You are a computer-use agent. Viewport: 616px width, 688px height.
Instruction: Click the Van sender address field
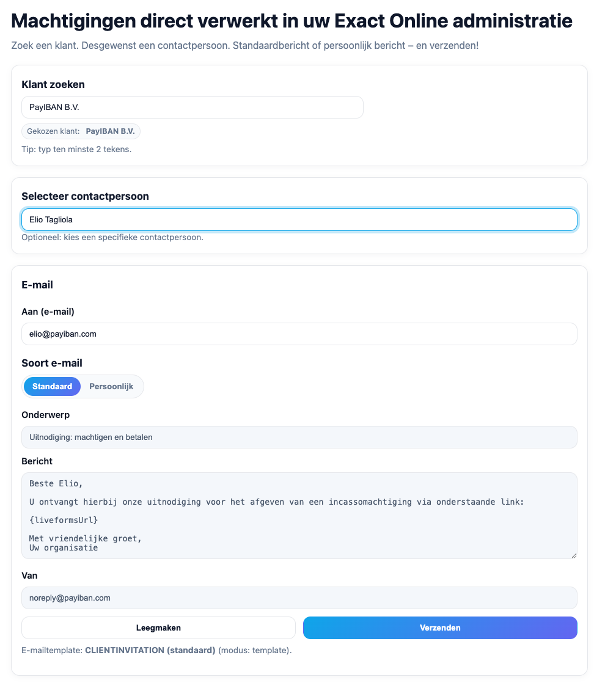point(299,598)
